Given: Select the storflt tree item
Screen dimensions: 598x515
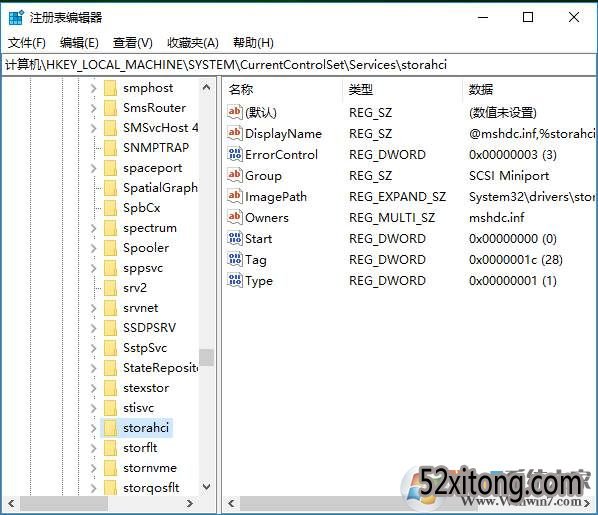Looking at the screenshot, I should coord(140,447).
